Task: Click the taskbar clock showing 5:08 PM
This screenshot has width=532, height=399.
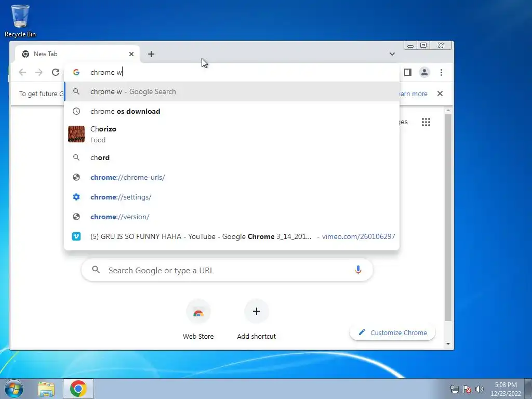Action: click(506, 389)
